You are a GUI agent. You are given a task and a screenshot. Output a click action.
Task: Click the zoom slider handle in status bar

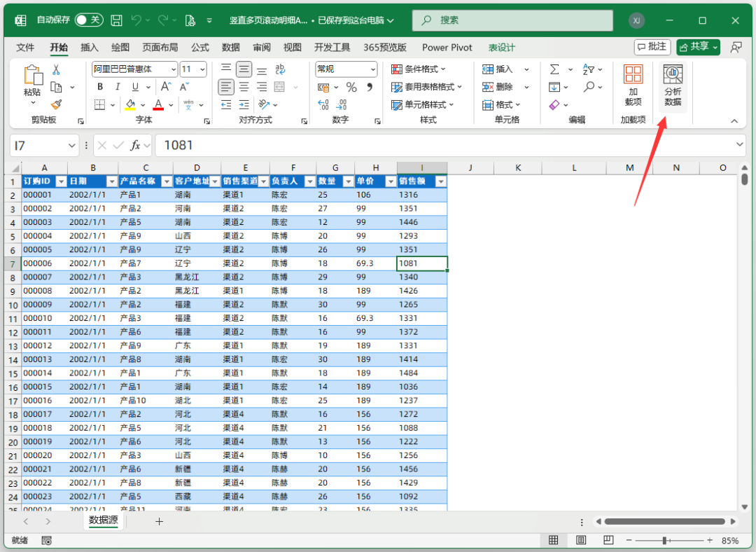pyautogui.click(x=664, y=540)
